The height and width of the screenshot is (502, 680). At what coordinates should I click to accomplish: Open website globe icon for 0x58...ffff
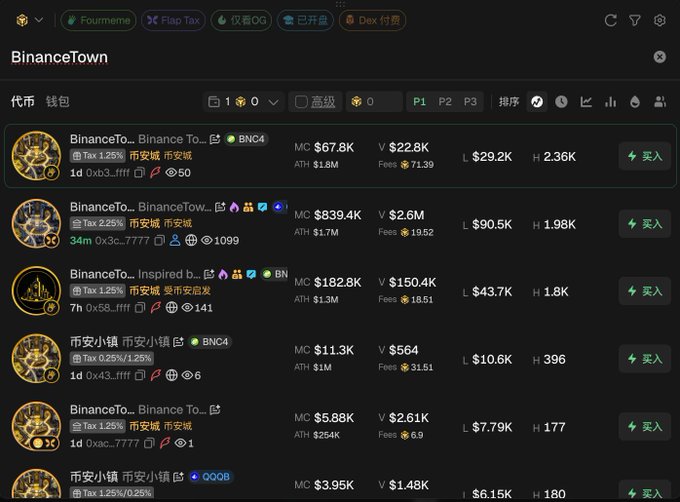(171, 308)
